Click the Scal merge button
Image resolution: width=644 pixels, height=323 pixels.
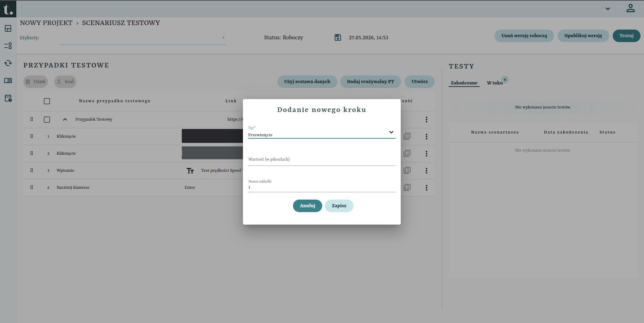[65, 82]
